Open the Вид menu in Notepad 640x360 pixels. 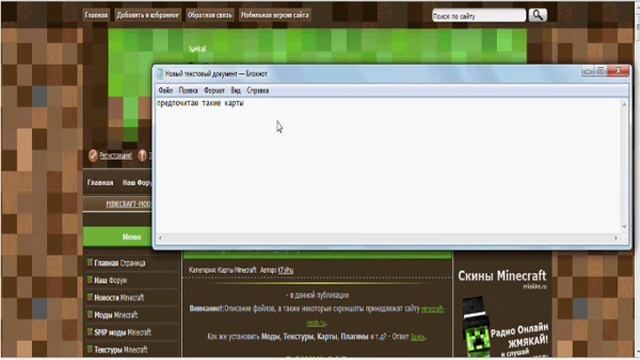click(x=236, y=90)
